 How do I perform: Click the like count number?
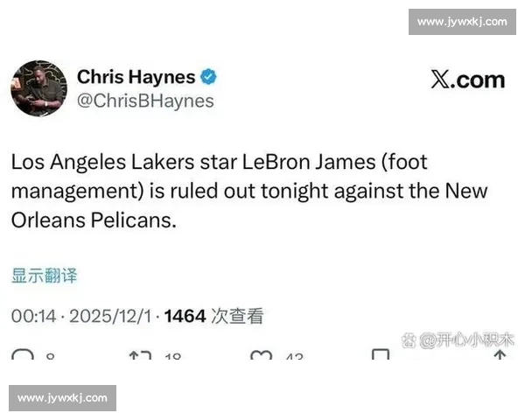tap(295, 356)
